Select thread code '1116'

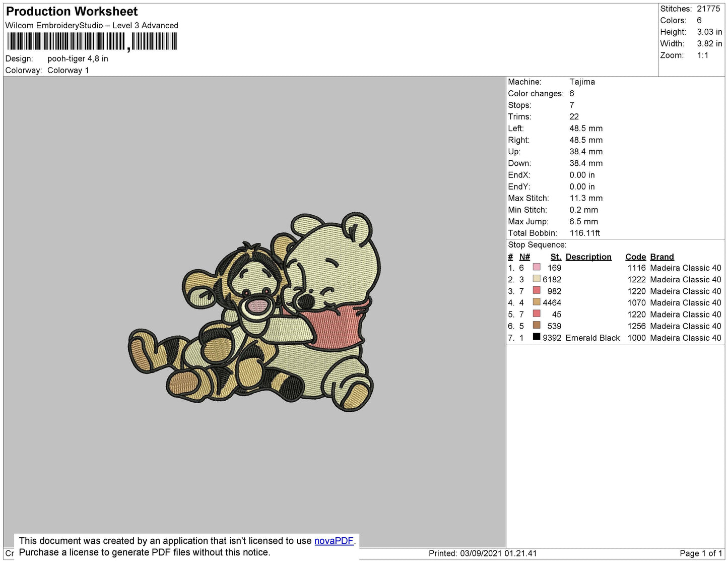tap(637, 268)
